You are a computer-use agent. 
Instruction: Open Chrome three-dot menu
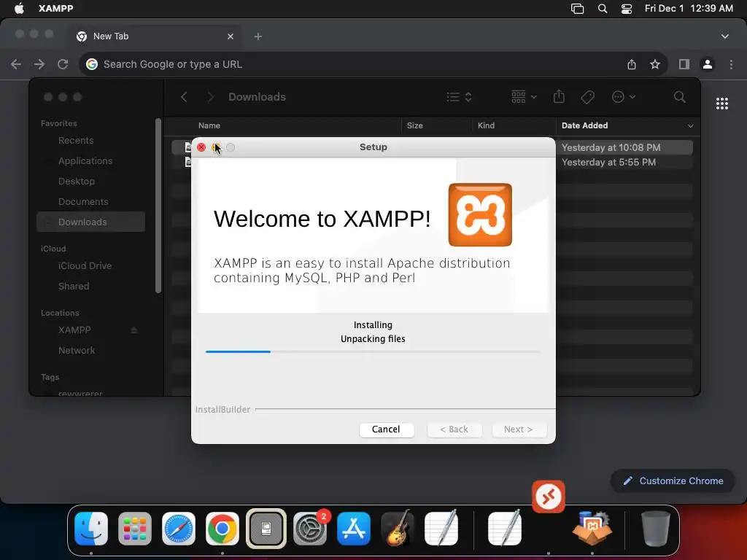pos(731,64)
